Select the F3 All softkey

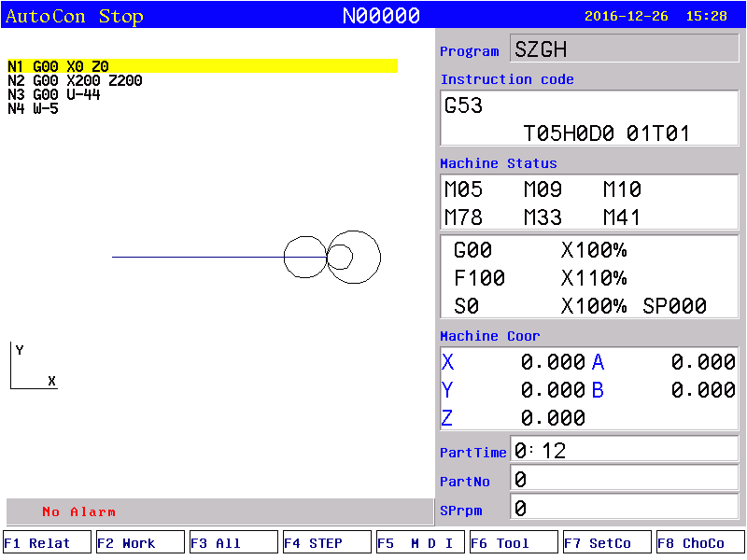tap(233, 542)
